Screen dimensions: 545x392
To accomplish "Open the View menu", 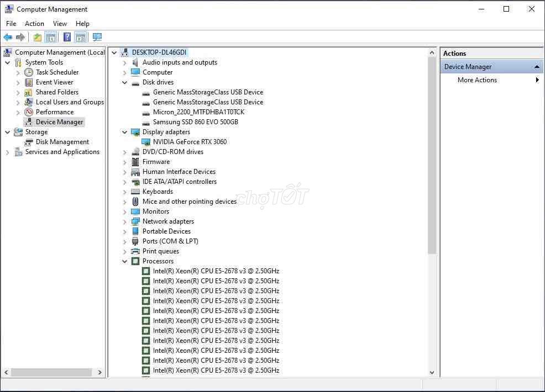I will 60,24.
